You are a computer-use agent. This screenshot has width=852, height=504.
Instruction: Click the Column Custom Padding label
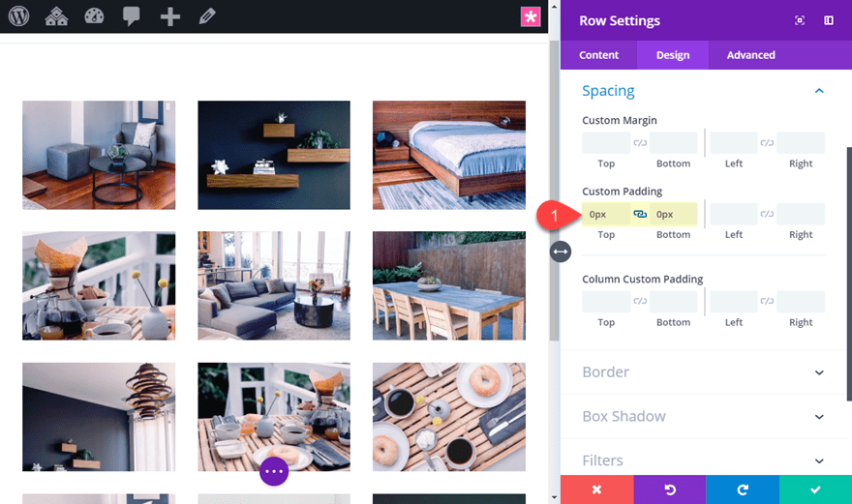coord(642,279)
